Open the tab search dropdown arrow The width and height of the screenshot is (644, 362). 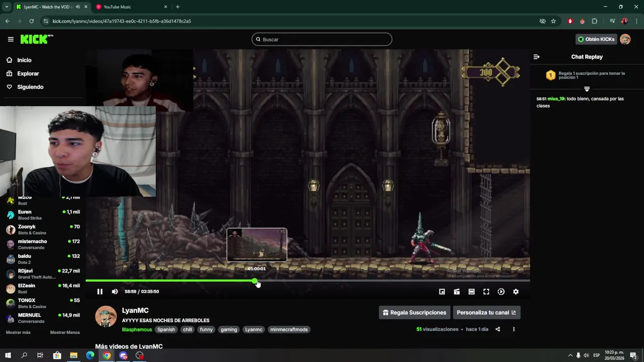coord(7,7)
